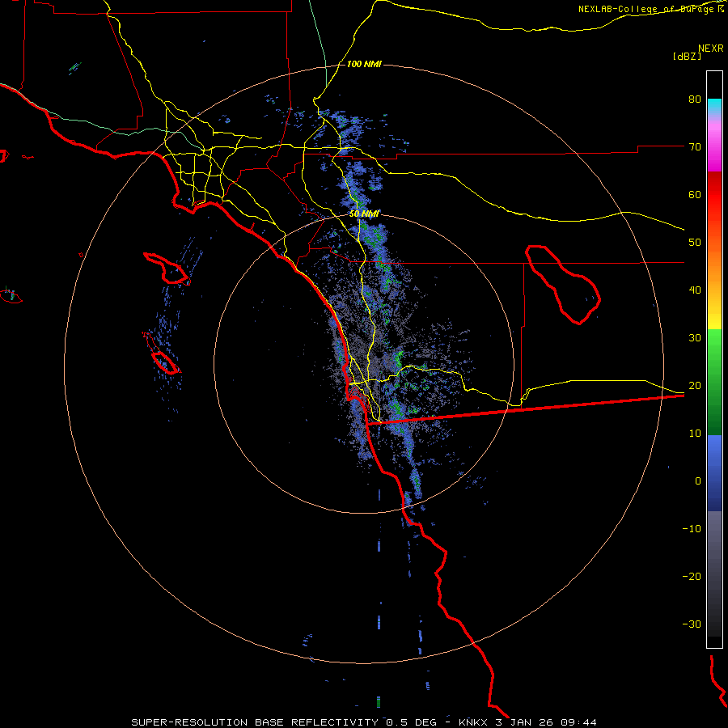The image size is (728, 728).
Task: Click the 20 value on the dBZ scale
Action: (x=695, y=385)
